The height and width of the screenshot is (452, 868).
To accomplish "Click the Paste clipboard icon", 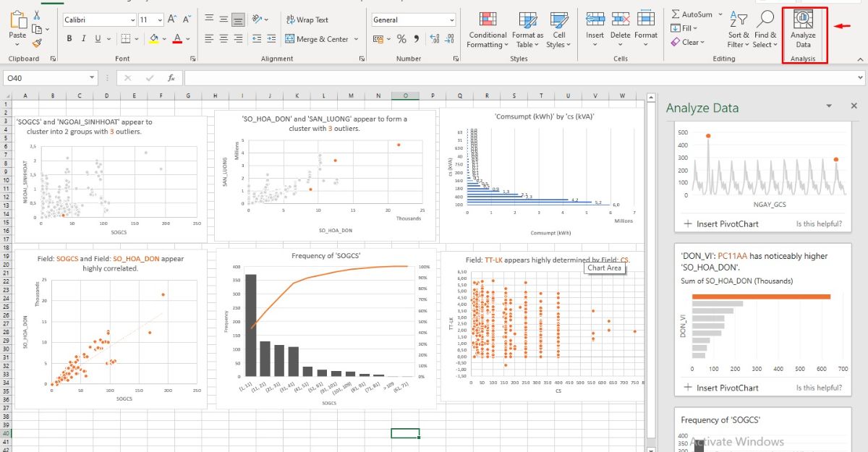I will pyautogui.click(x=17, y=20).
